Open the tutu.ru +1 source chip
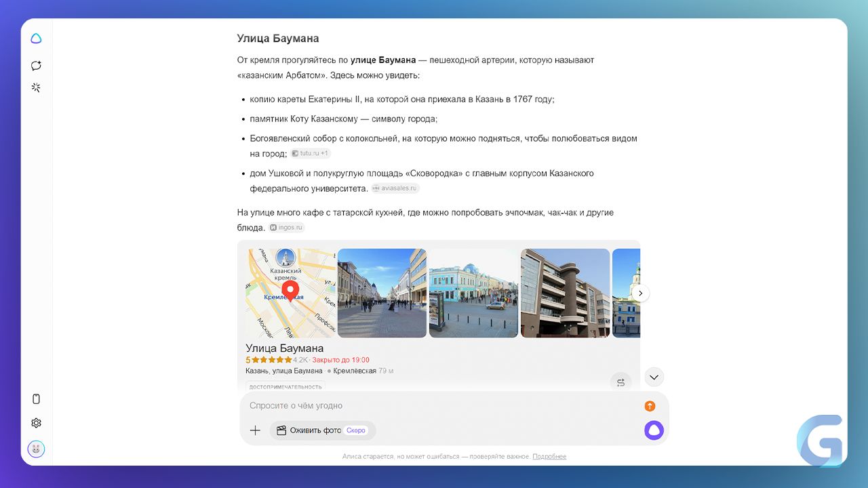The height and width of the screenshot is (488, 868). coord(311,154)
